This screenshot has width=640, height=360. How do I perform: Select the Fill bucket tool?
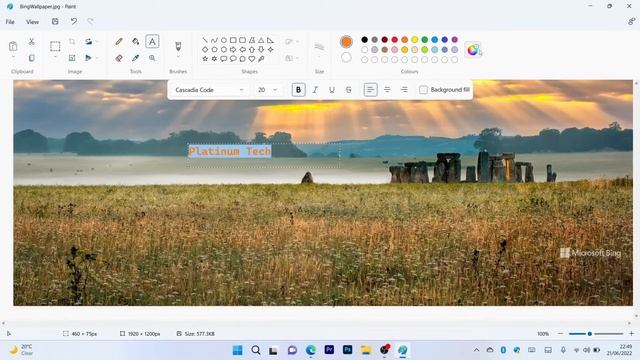click(x=136, y=41)
